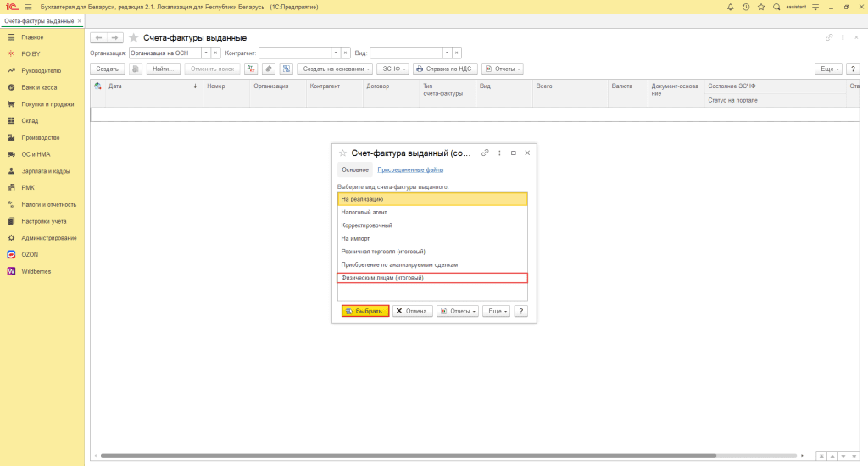
Task: Open Еще menu in main list toolbar
Action: point(828,69)
